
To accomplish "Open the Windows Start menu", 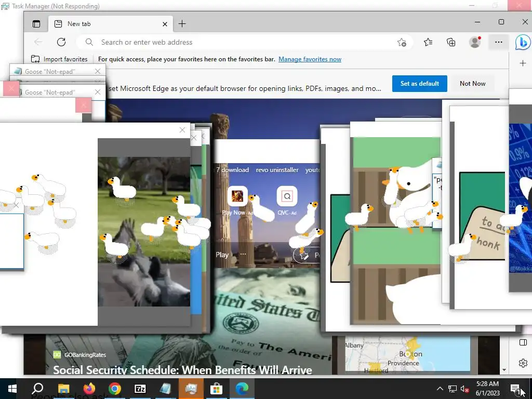I will (x=12, y=389).
